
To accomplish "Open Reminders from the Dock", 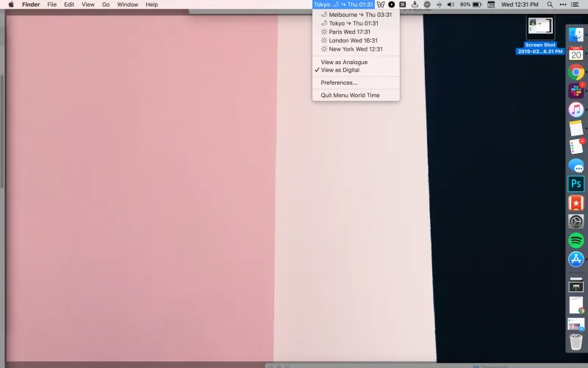I will click(x=576, y=146).
